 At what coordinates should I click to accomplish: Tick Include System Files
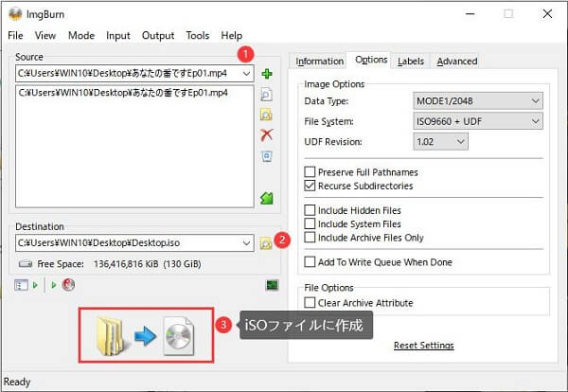click(x=310, y=223)
